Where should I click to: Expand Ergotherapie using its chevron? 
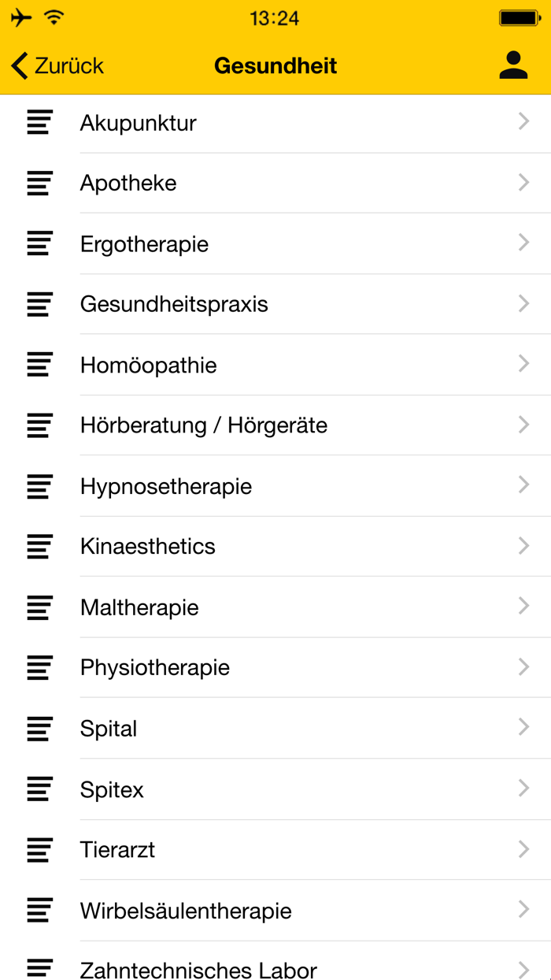(523, 243)
